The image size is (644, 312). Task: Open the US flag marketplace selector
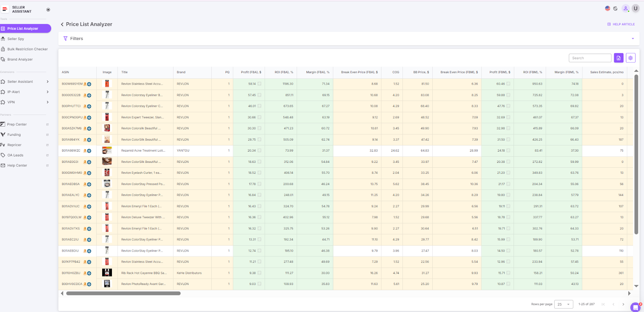[x=607, y=8]
